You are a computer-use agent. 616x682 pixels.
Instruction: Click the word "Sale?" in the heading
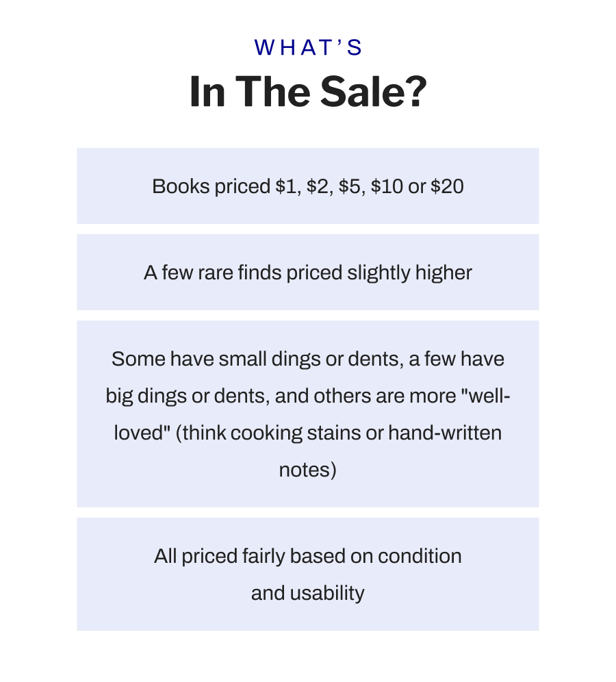click(374, 92)
